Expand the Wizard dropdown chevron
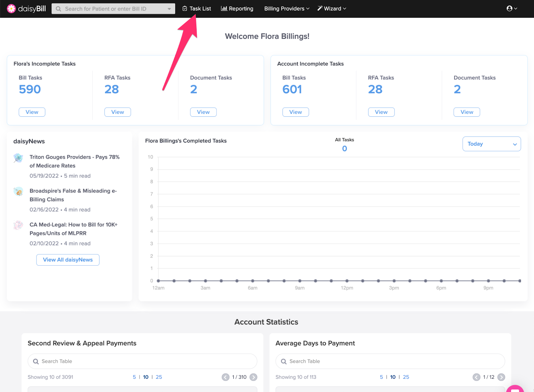 pos(345,9)
